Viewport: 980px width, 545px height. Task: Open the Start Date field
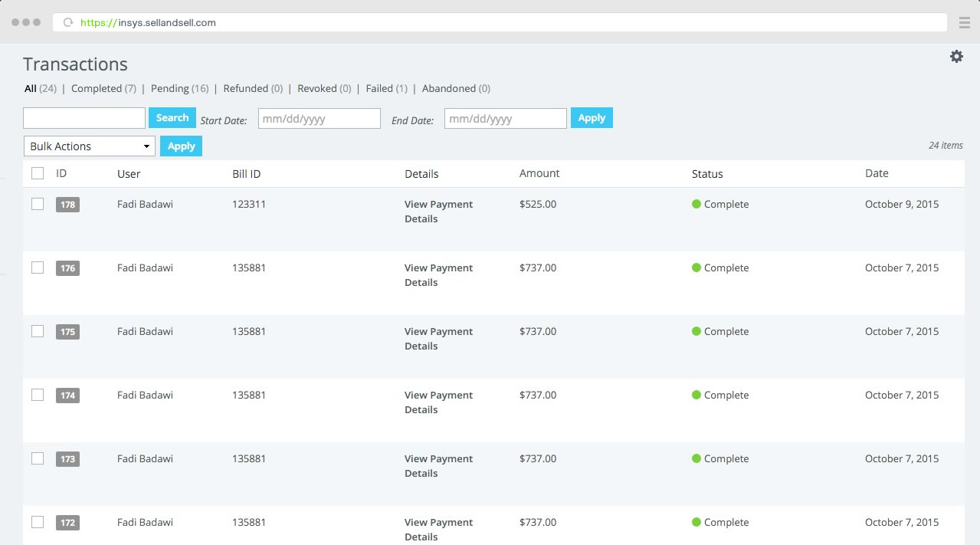coord(319,118)
